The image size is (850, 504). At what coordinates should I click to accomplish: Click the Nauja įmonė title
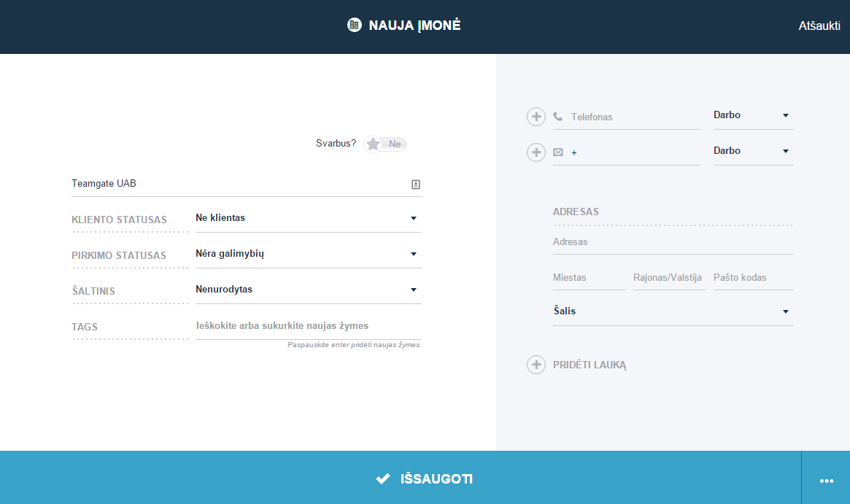coord(414,26)
